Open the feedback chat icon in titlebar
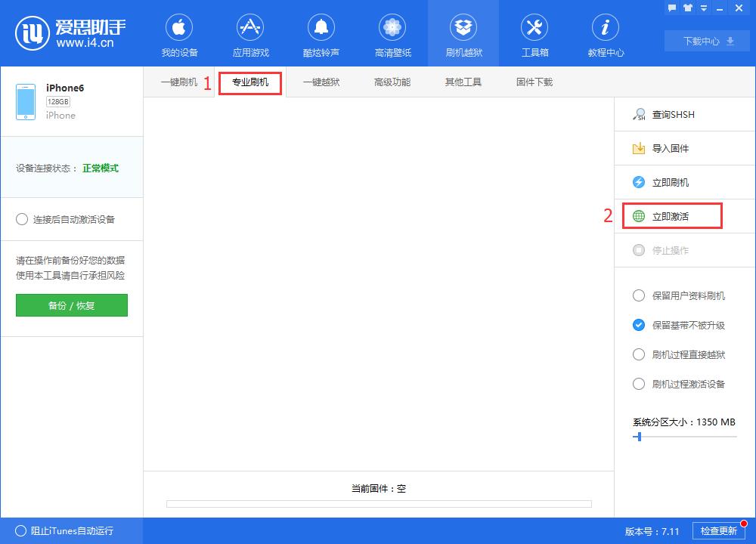Screen dimensions: 756x544 (673, 8)
